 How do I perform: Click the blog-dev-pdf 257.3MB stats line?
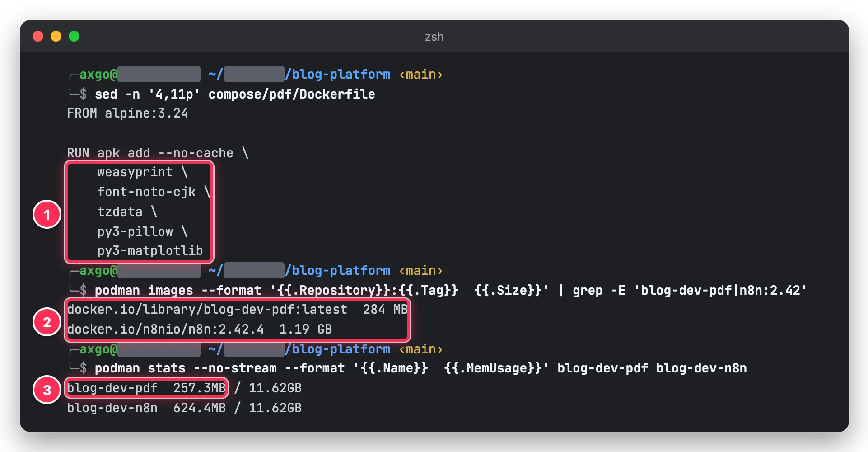[184, 388]
